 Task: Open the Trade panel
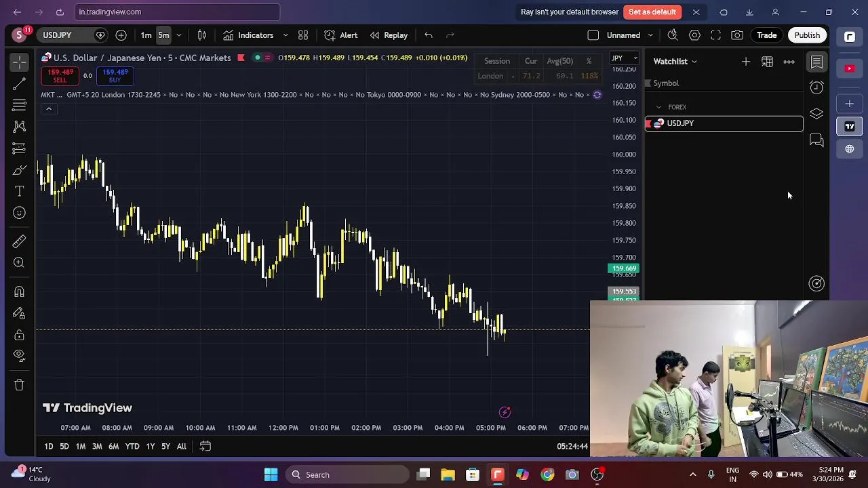(x=767, y=35)
